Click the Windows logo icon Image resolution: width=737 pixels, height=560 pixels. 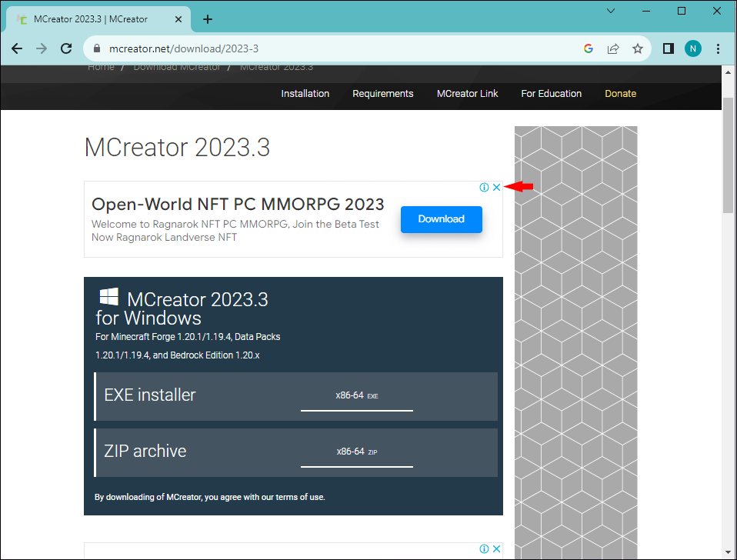(109, 296)
